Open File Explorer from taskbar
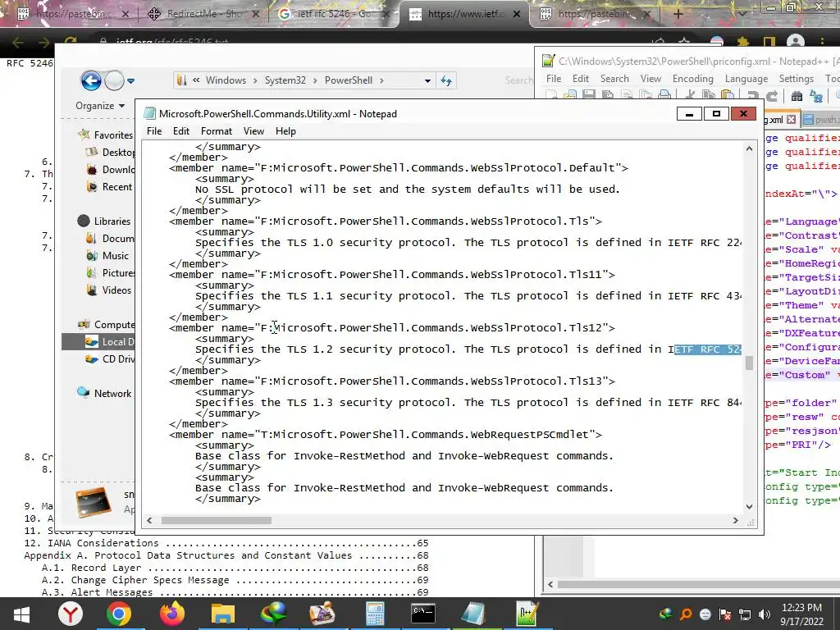Viewport: 840px width, 630px height. pyautogui.click(x=223, y=614)
